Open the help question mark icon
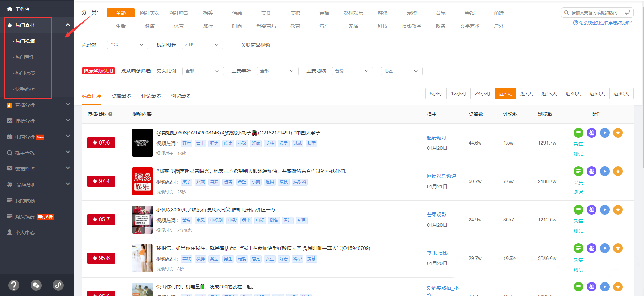This screenshot has height=296, width=644. [14, 285]
